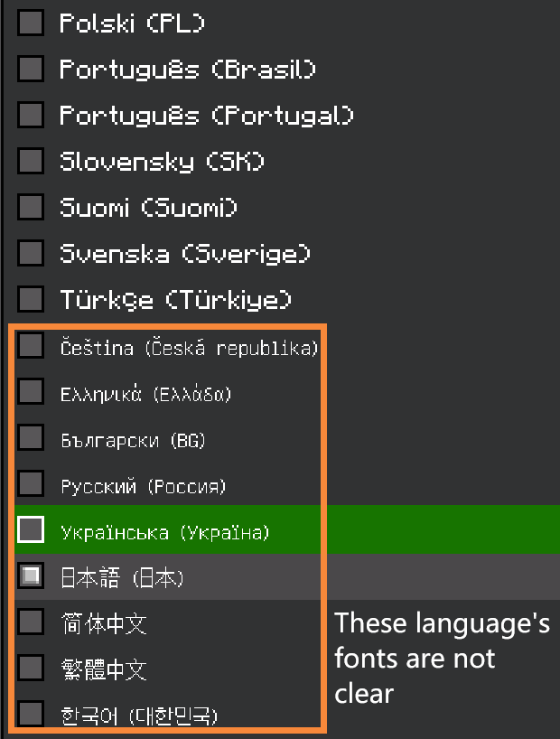Click the 日本語 (日本) checkbox
Viewport: 560px width, 739px height.
31,575
